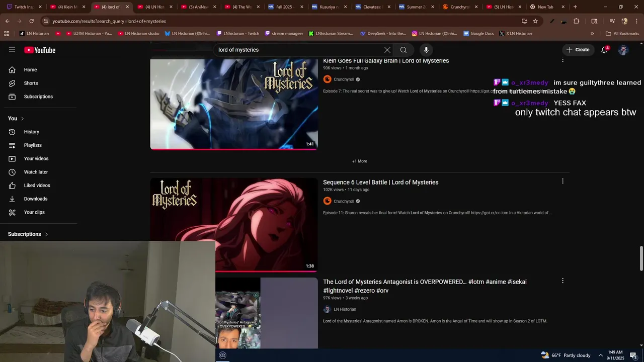Open Sequence 6 Level Battle title link

pyautogui.click(x=381, y=183)
